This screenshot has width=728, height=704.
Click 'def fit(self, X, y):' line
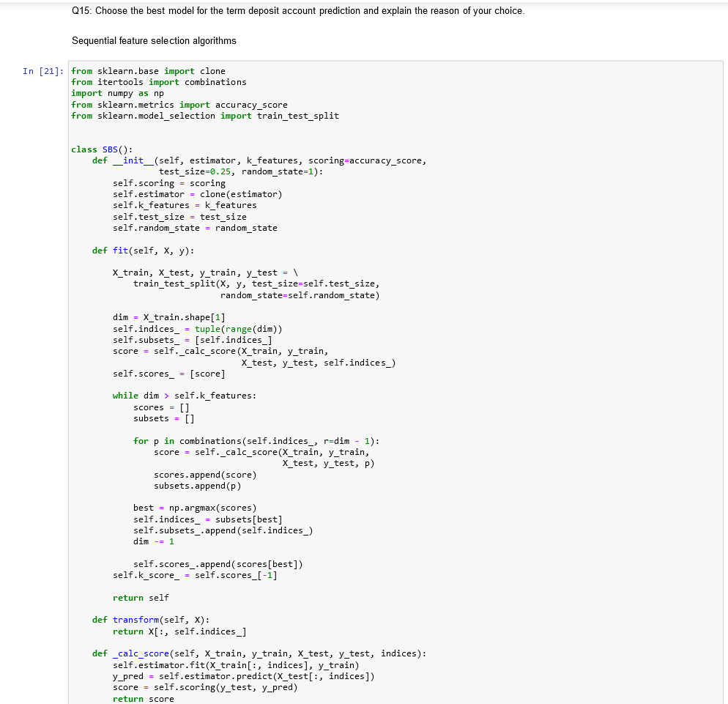143,251
